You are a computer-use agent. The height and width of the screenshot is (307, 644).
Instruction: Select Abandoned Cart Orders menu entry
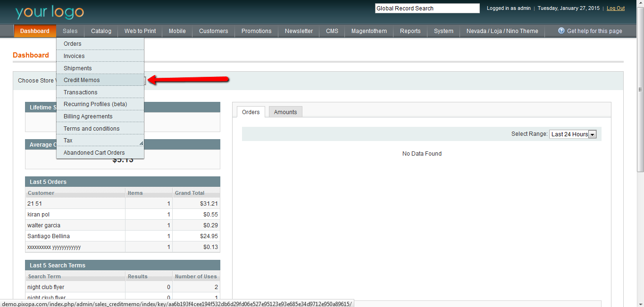[x=100, y=153]
